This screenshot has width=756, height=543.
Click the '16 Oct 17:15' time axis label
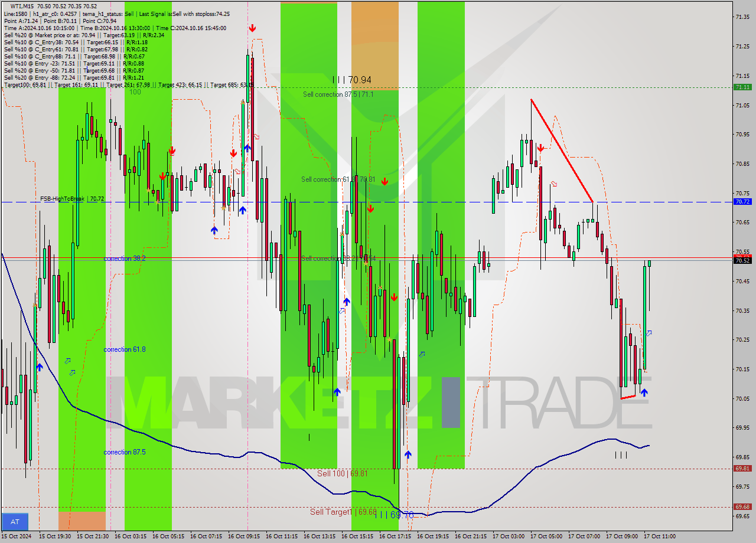click(x=396, y=536)
